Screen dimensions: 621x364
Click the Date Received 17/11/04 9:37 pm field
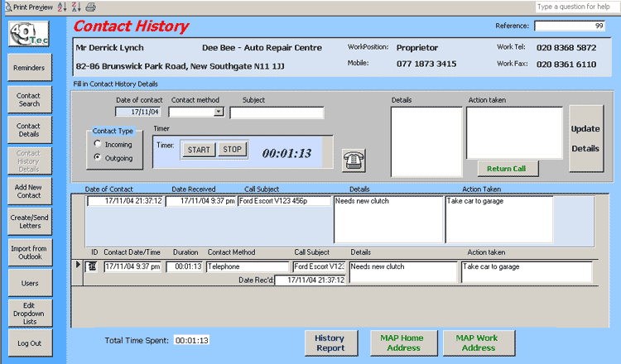point(201,201)
